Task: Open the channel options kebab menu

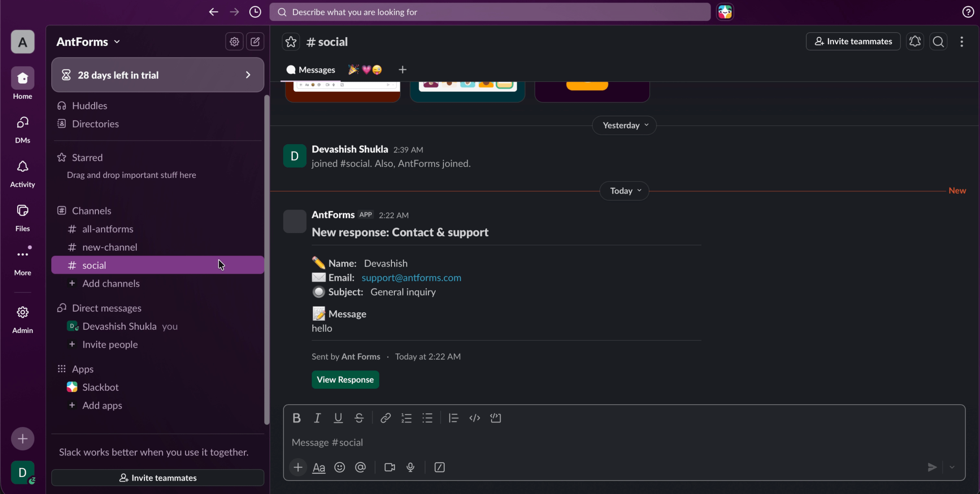Action: pyautogui.click(x=962, y=42)
